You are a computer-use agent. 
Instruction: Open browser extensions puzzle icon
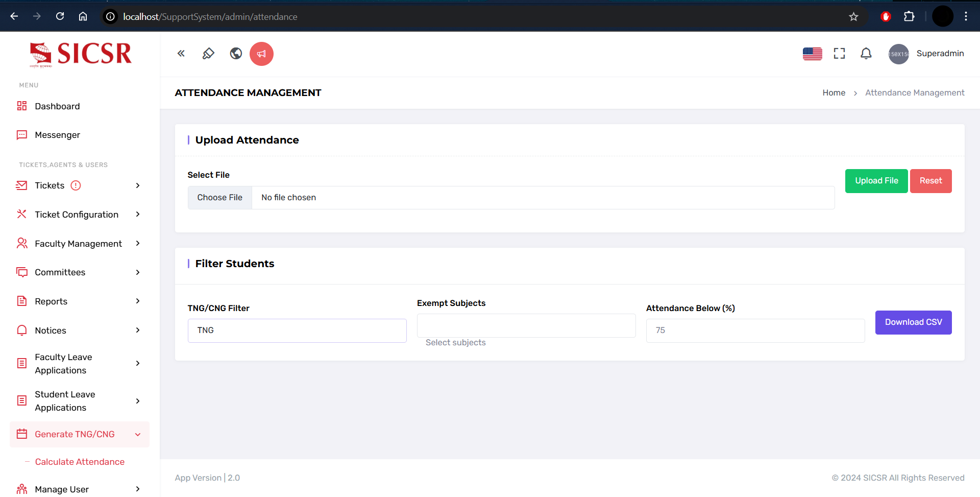(909, 17)
